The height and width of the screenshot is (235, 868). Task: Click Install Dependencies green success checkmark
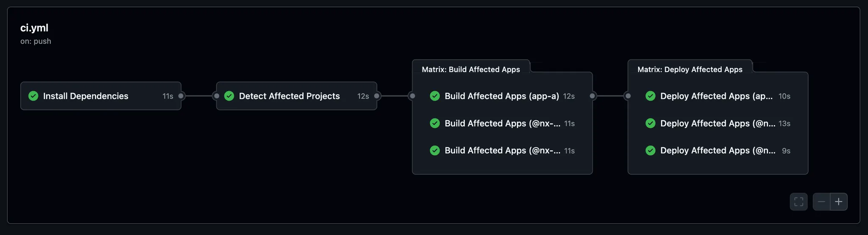(x=33, y=96)
